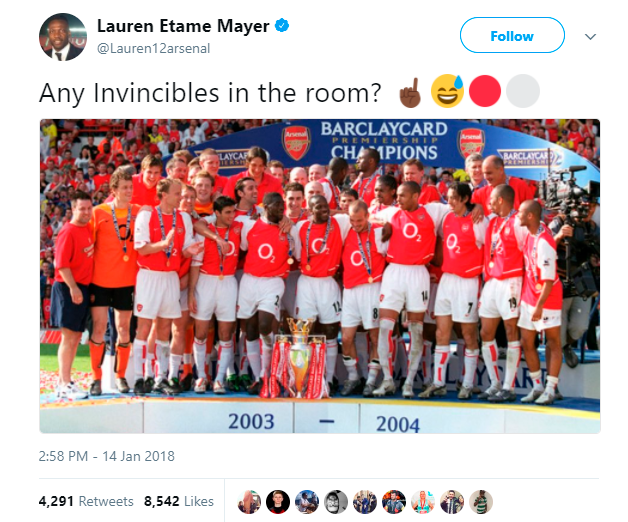Click the red circle emoji

click(485, 91)
